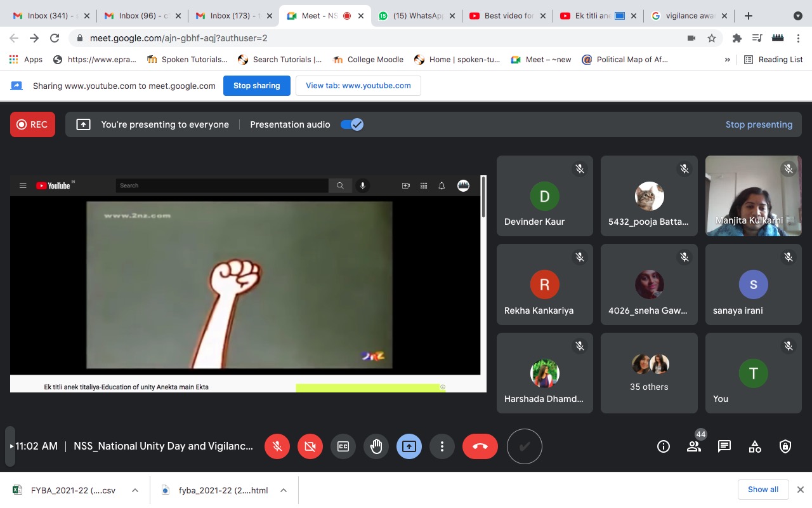Turn on captions
The image size is (812, 508).
[x=343, y=446]
